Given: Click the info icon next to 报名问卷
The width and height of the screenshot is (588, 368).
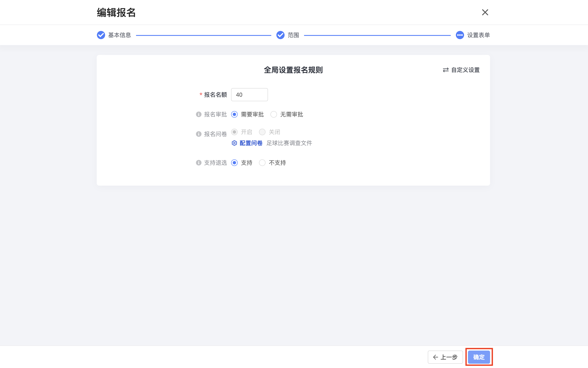Looking at the screenshot, I should pos(199,134).
